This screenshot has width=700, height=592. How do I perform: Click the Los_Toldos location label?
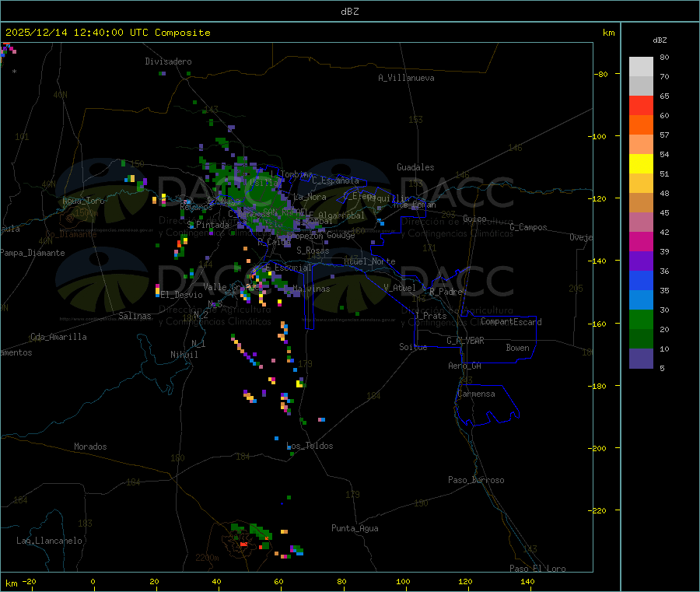[310, 446]
